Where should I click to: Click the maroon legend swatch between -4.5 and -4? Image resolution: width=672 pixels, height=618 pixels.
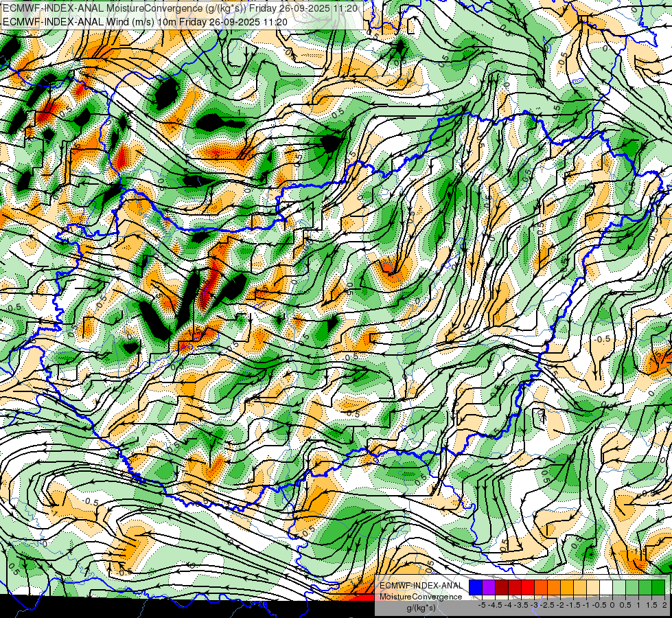tap(502, 587)
